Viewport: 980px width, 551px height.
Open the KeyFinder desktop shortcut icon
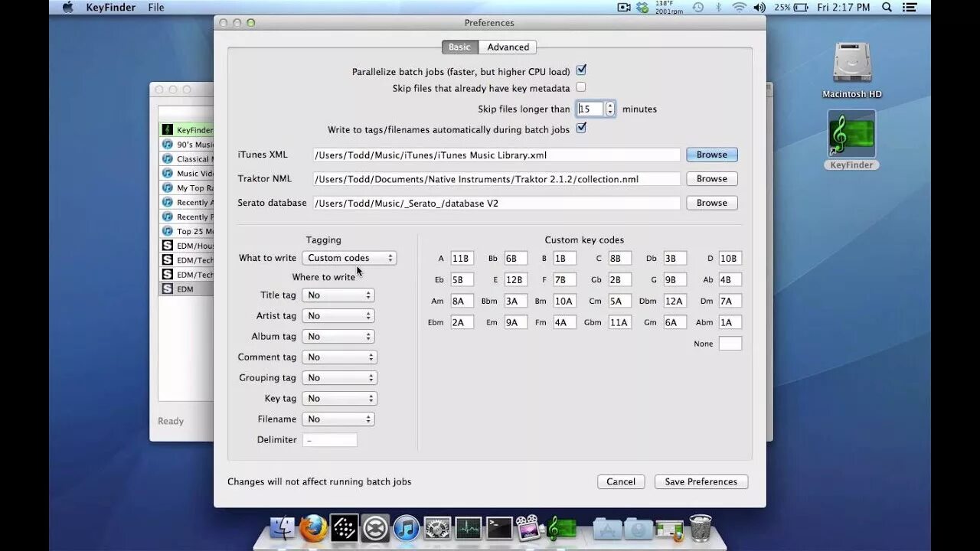point(851,135)
